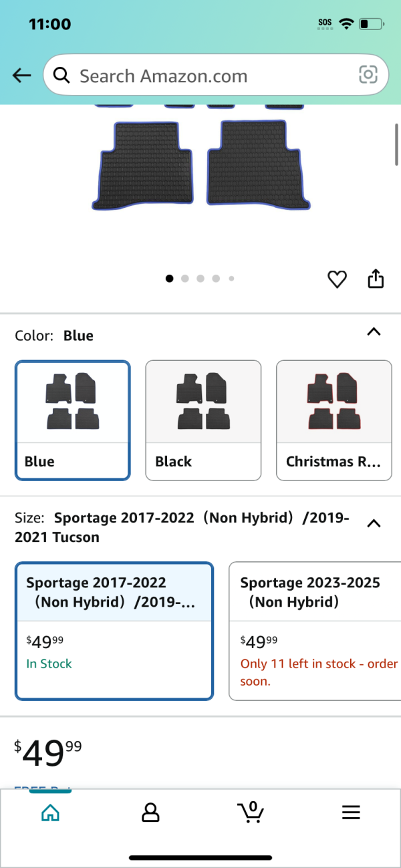Open the Home tab
This screenshot has height=868, width=401.
[50, 813]
